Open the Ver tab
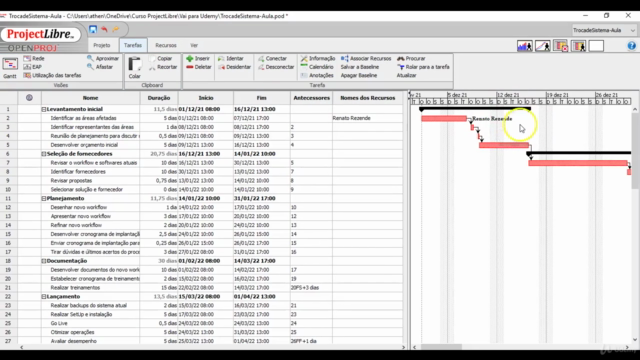This screenshot has height=360, width=640. (194, 45)
